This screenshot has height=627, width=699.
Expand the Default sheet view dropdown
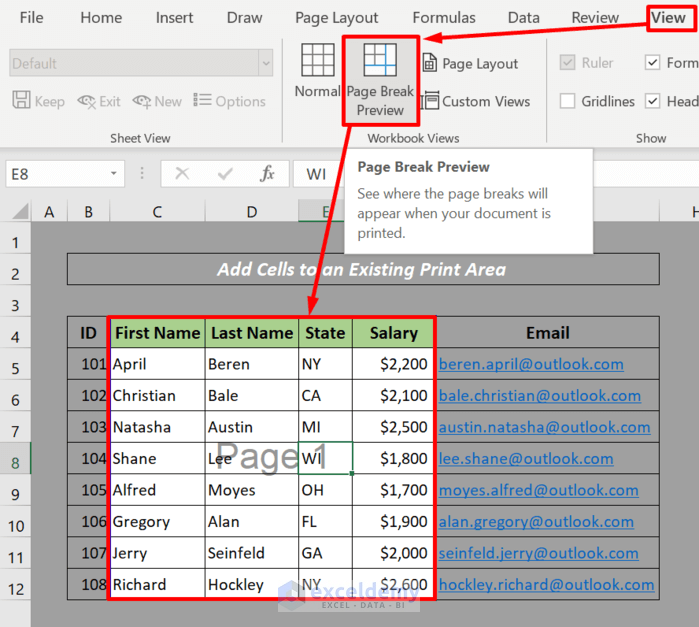[266, 63]
